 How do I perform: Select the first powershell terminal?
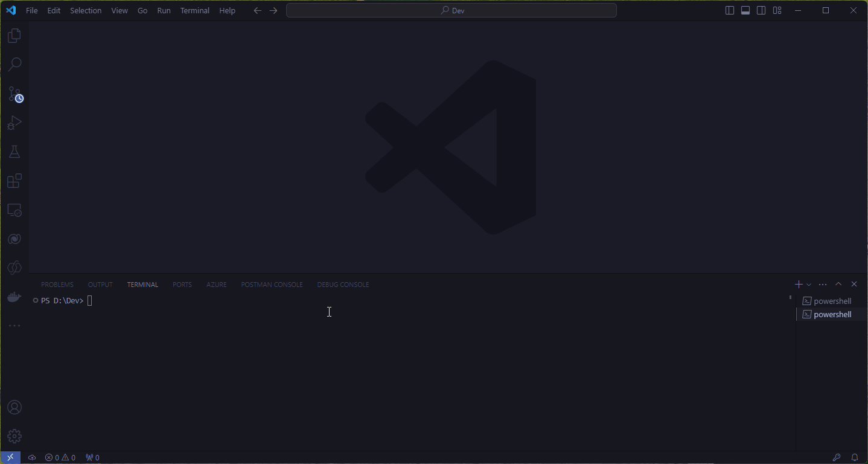832,300
